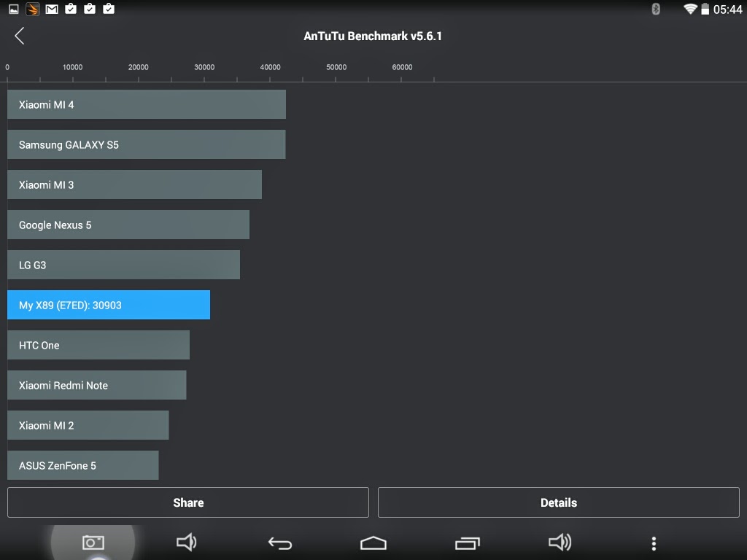Select the LG G3 bar
Viewport: 747px width, 560px height.
click(x=123, y=264)
